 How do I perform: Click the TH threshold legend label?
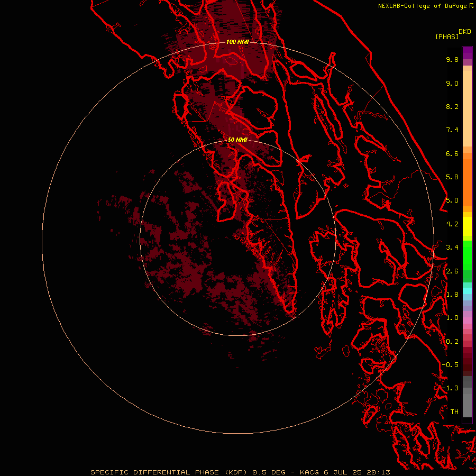[454, 412]
